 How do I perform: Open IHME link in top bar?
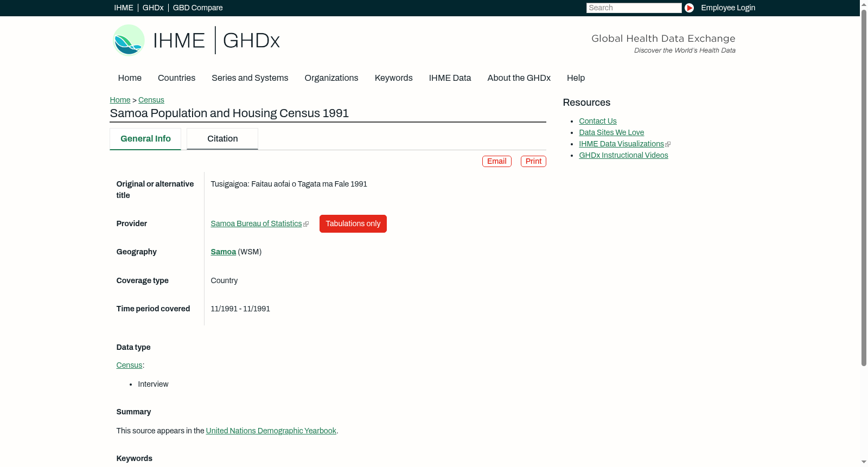click(124, 8)
